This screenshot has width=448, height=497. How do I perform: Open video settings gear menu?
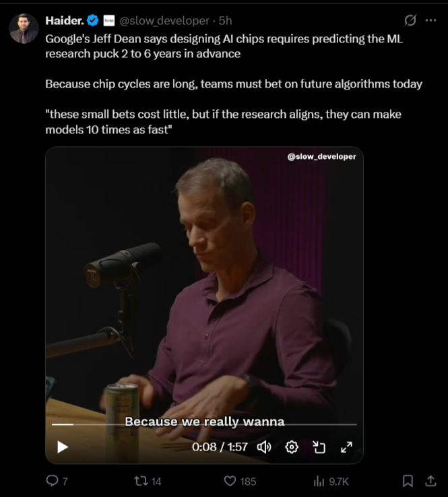click(292, 447)
